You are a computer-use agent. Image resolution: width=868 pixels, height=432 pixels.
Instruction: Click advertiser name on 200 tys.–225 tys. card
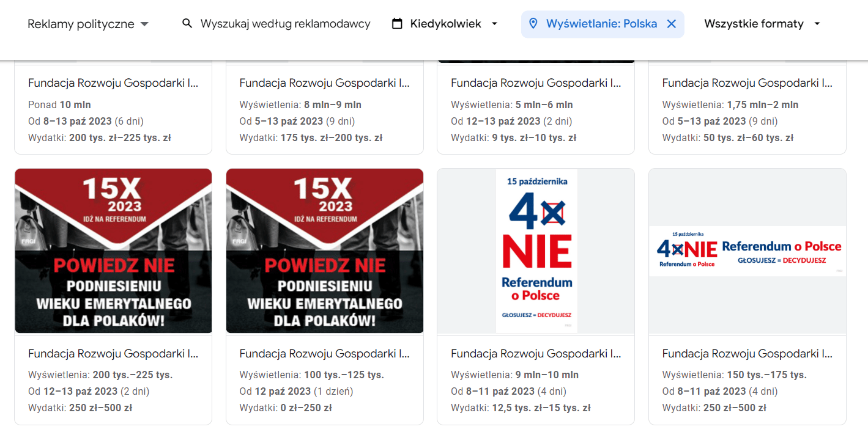(x=113, y=354)
